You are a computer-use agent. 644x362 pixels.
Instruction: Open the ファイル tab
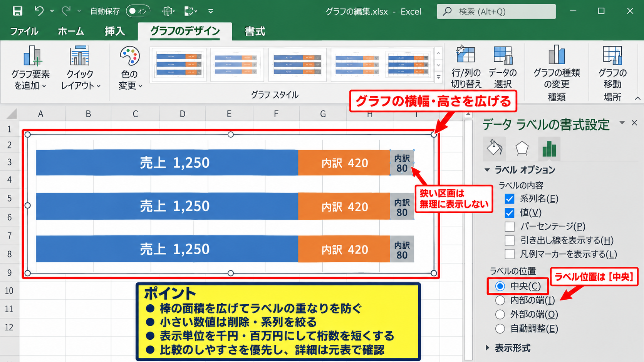pos(24,31)
